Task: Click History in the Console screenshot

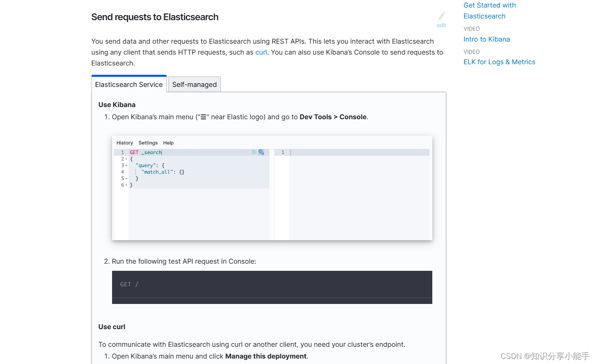Action: coord(125,143)
